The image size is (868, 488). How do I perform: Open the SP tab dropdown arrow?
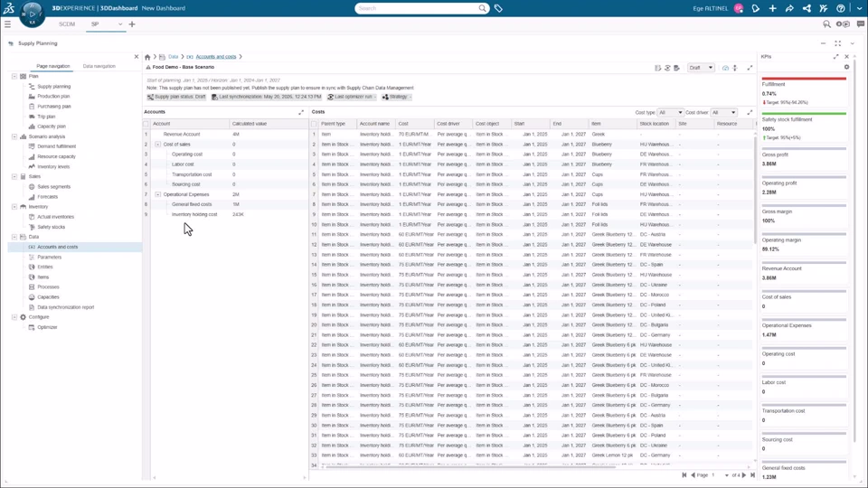click(x=120, y=24)
